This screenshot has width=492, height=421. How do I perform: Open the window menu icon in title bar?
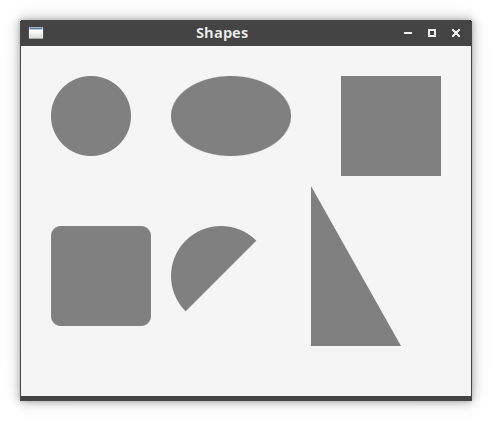tap(36, 33)
